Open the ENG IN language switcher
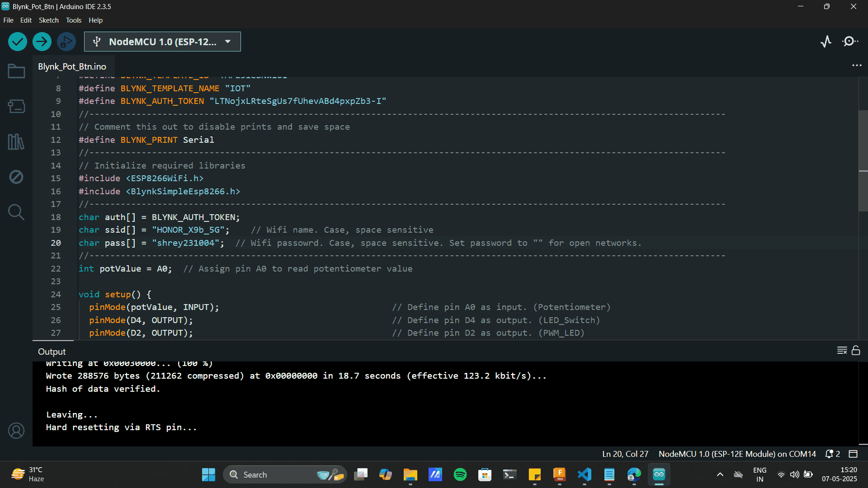868x488 pixels. (760, 474)
